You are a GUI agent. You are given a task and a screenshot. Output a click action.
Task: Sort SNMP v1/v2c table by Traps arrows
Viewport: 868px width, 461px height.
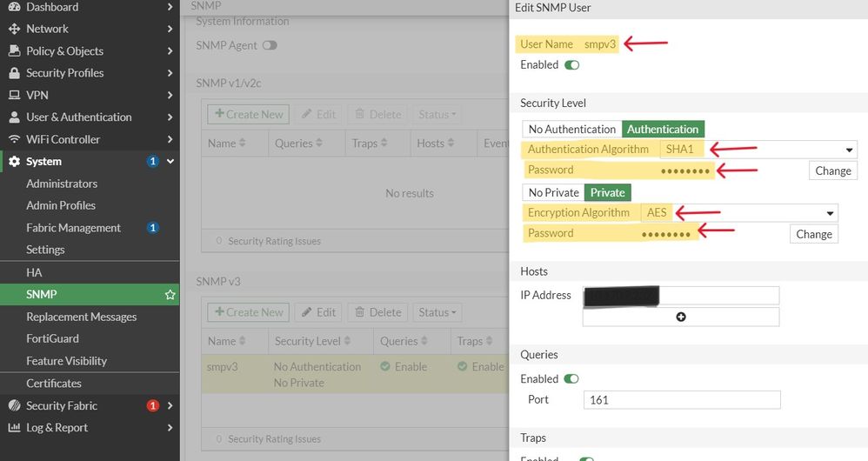[x=384, y=143]
